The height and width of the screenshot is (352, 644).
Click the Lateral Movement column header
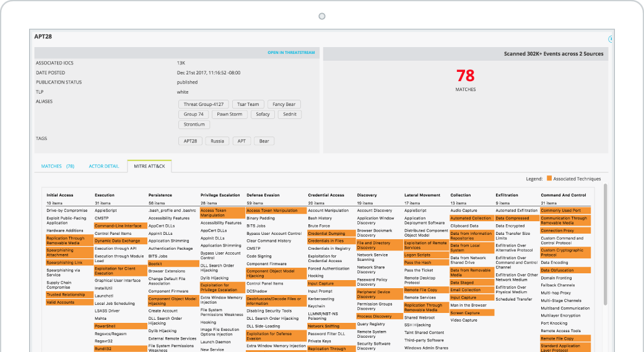point(422,195)
